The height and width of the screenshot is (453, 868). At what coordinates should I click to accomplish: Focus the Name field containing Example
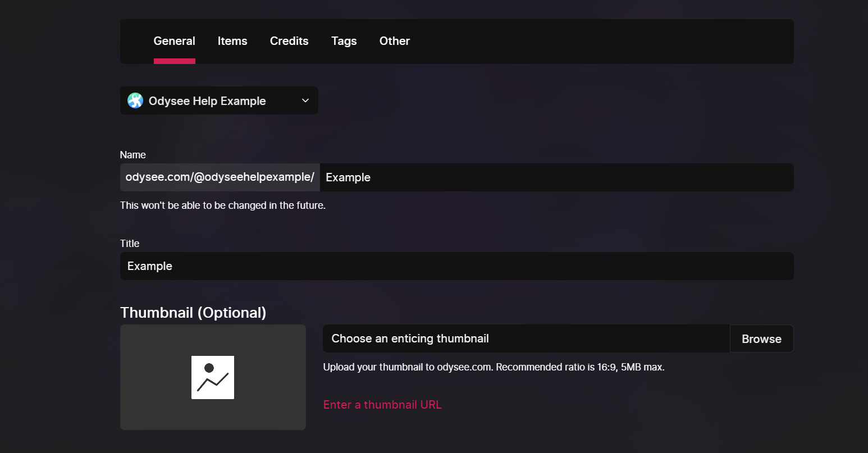pos(557,177)
